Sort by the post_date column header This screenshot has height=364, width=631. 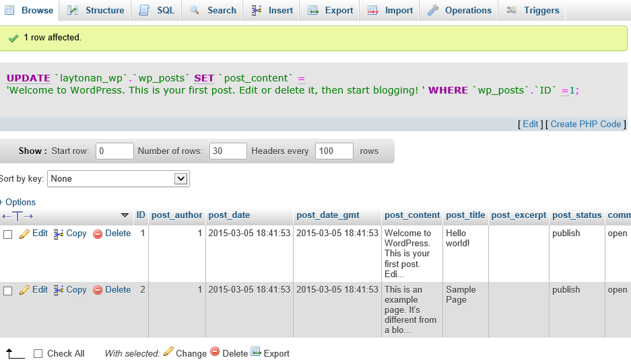[x=229, y=215]
